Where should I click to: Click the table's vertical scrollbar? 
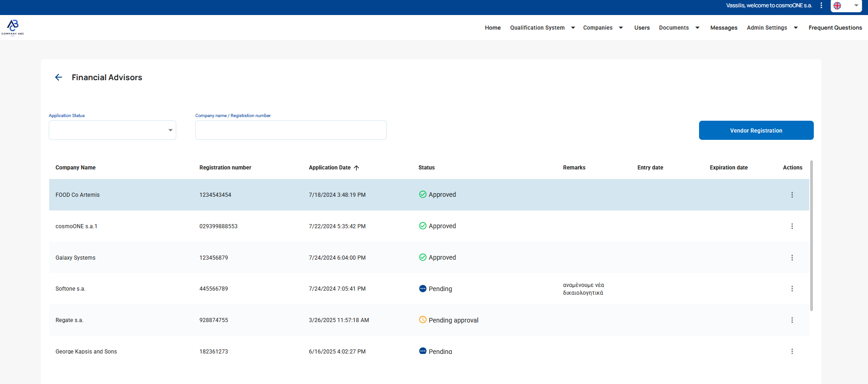click(812, 236)
